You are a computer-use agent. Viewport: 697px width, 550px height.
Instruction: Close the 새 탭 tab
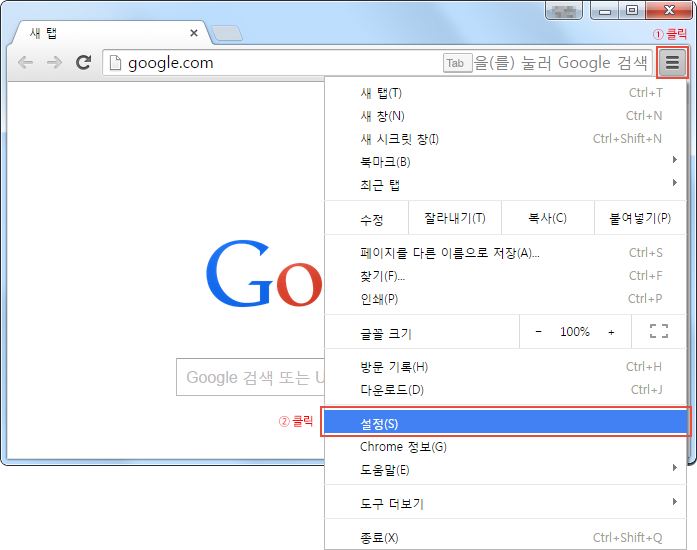tap(194, 33)
